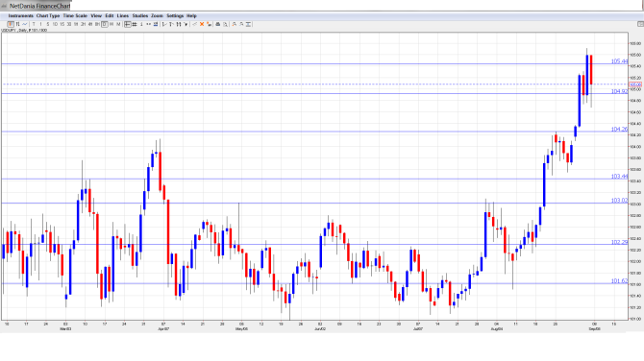Open the Studies menu

tap(140, 15)
